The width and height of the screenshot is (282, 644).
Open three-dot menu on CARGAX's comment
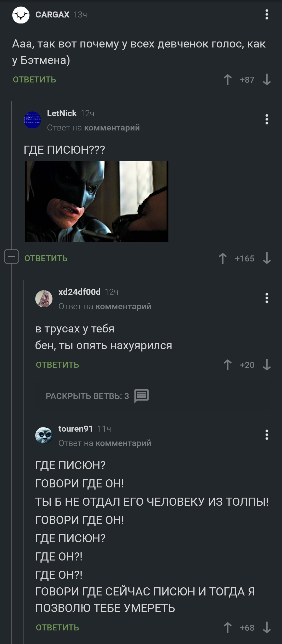pyautogui.click(x=267, y=14)
